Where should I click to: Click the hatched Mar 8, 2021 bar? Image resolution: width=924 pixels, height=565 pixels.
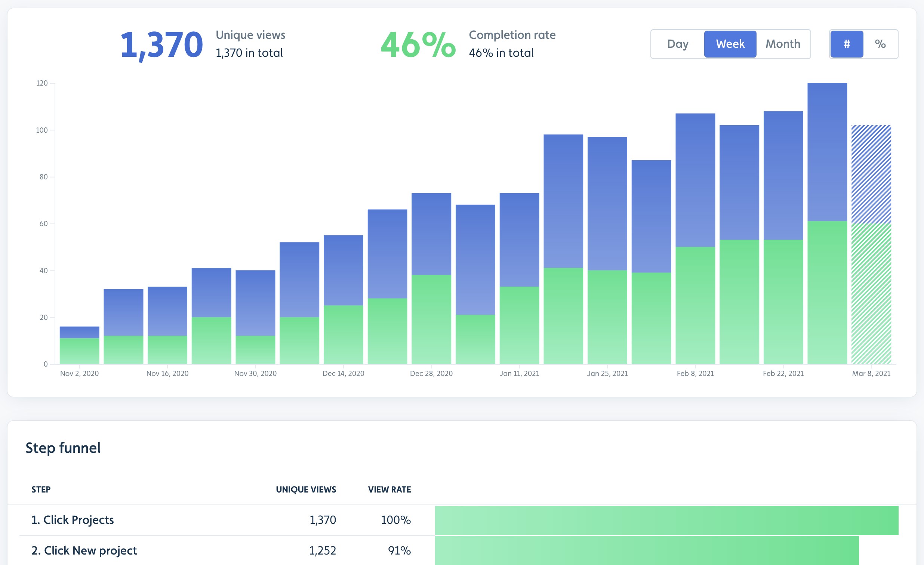pos(871,244)
